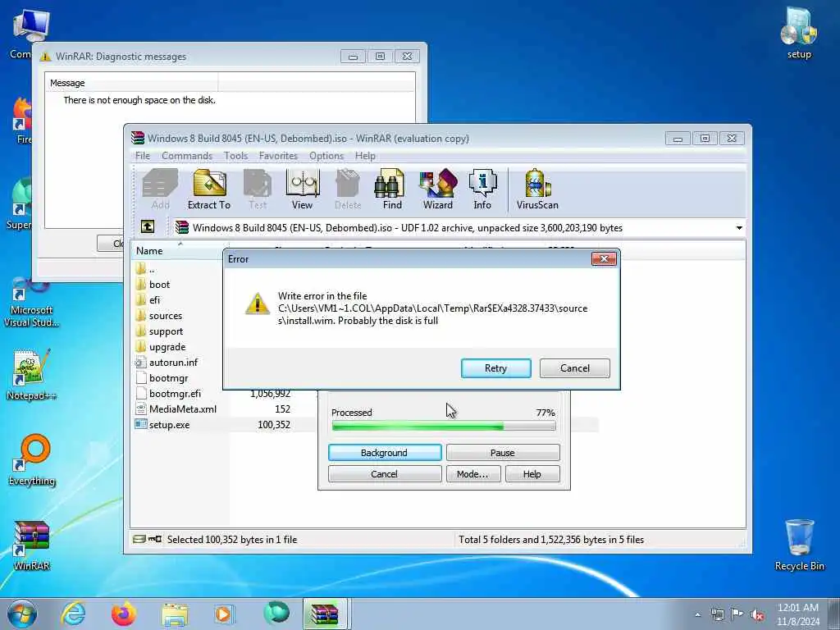Open the File menu in WinRAR
840x630 pixels.
click(143, 155)
